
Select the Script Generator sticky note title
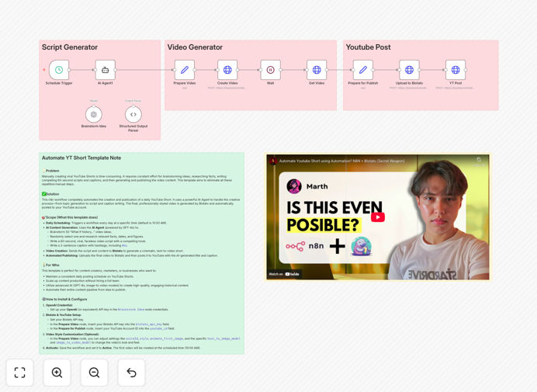coord(70,47)
